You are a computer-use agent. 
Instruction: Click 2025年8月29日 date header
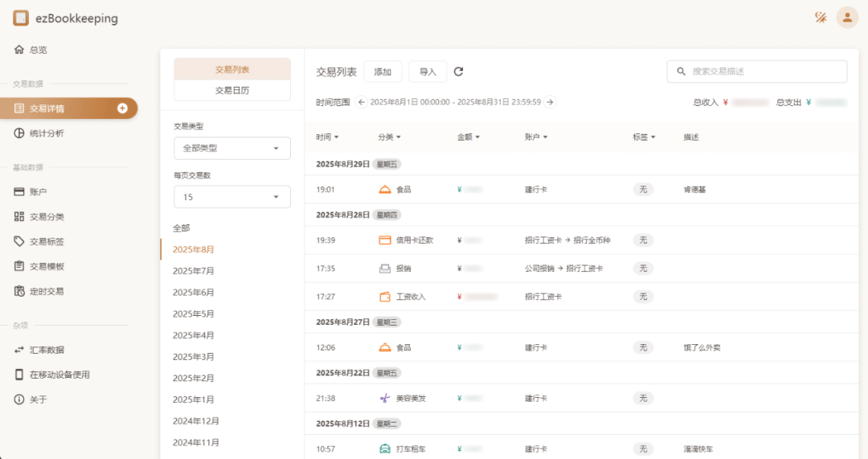pyautogui.click(x=342, y=165)
